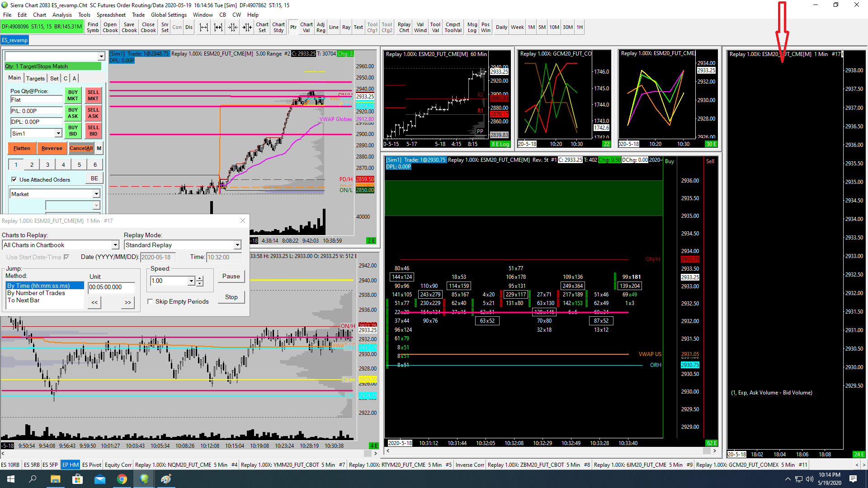Open the Global Settings menu
This screenshot has height=488, width=868.
pyautogui.click(x=168, y=15)
